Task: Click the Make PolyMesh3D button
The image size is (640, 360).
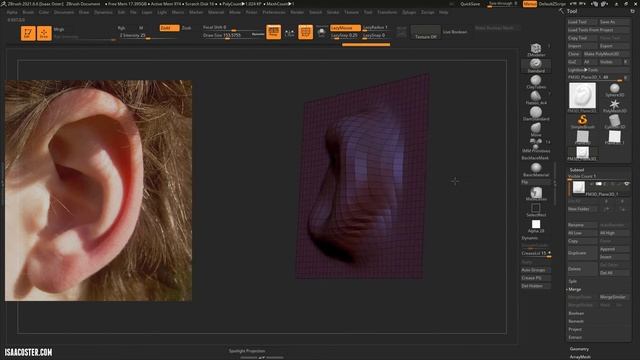Action: point(606,54)
